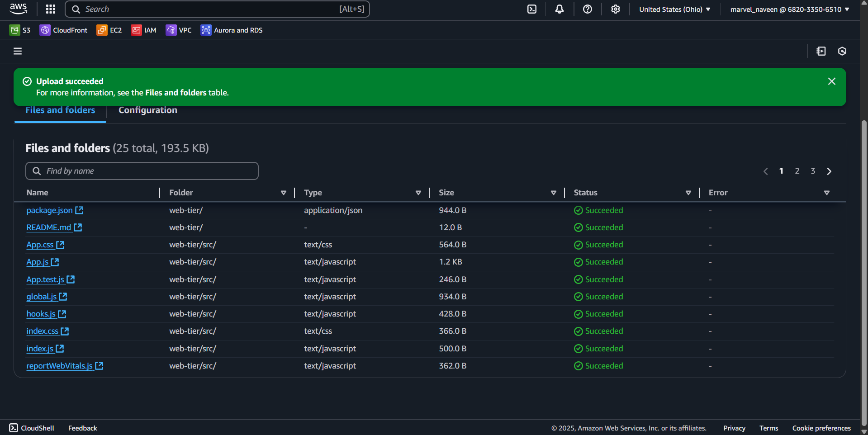Open the index.js file link
The image size is (868, 435).
tap(40, 349)
